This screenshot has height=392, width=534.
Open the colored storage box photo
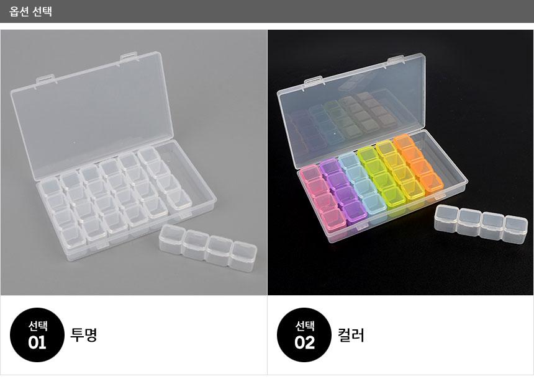(x=400, y=163)
